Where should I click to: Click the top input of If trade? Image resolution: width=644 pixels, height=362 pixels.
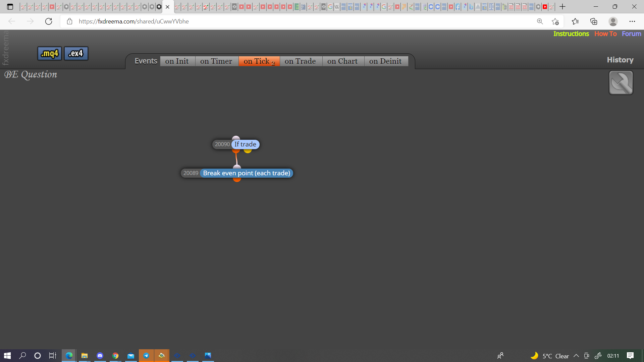236,138
